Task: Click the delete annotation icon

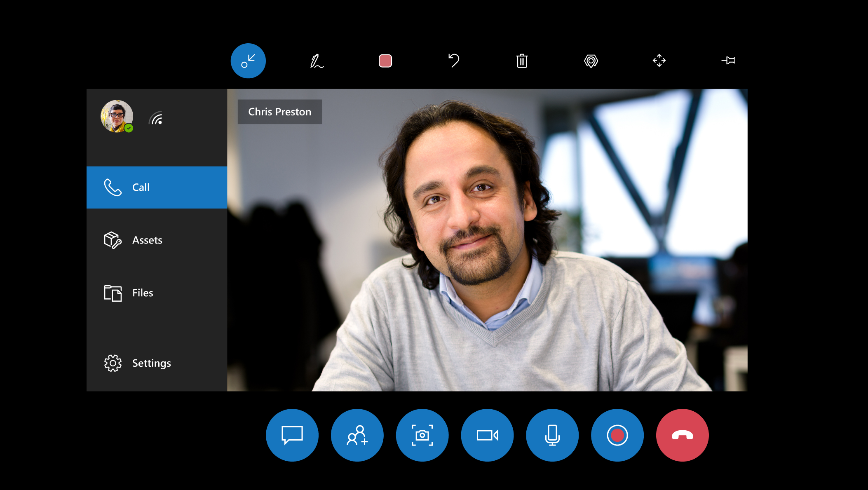Action: point(522,60)
